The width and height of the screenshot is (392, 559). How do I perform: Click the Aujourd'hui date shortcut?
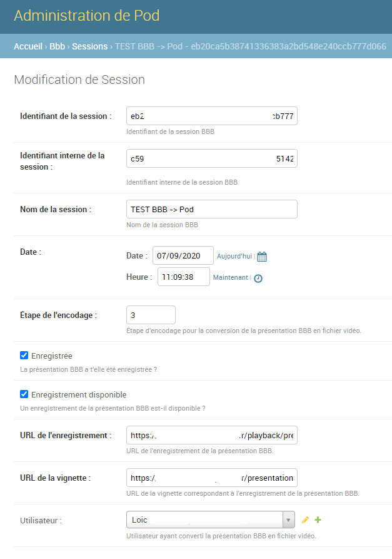(234, 256)
